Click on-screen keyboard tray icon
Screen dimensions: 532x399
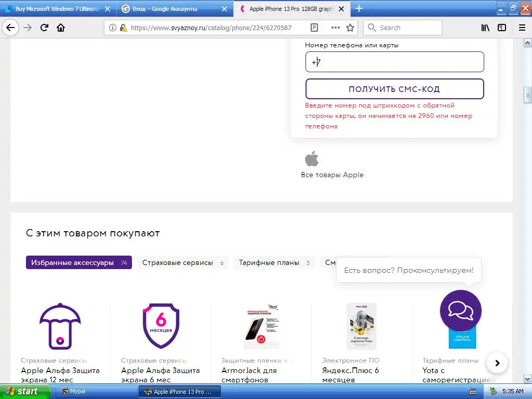(x=473, y=392)
